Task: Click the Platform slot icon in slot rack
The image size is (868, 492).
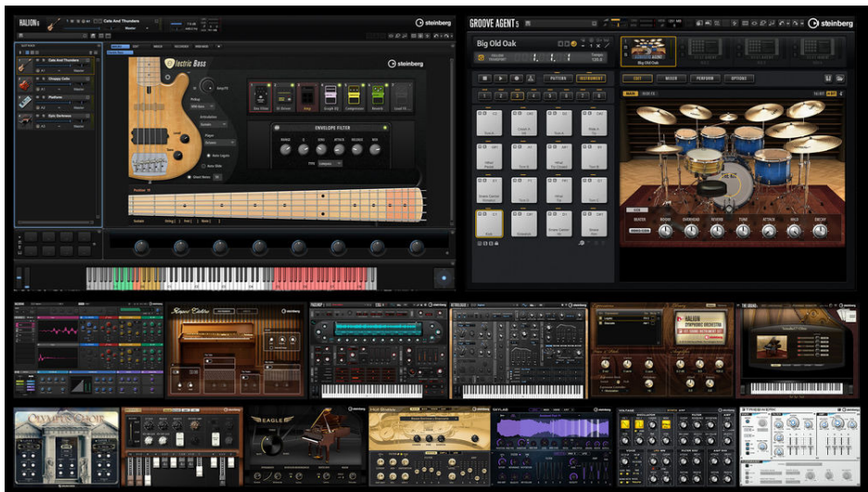Action: click(x=25, y=103)
